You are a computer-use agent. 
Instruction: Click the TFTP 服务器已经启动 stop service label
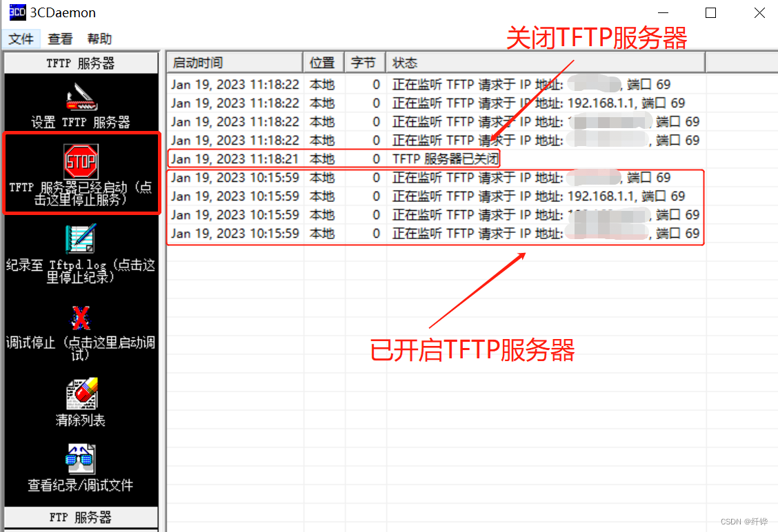81,194
